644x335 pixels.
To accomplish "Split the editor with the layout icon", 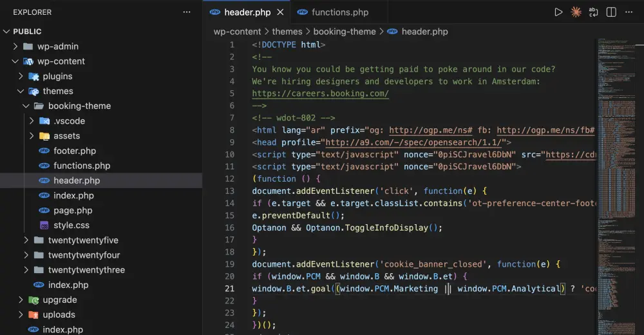I will click(611, 12).
